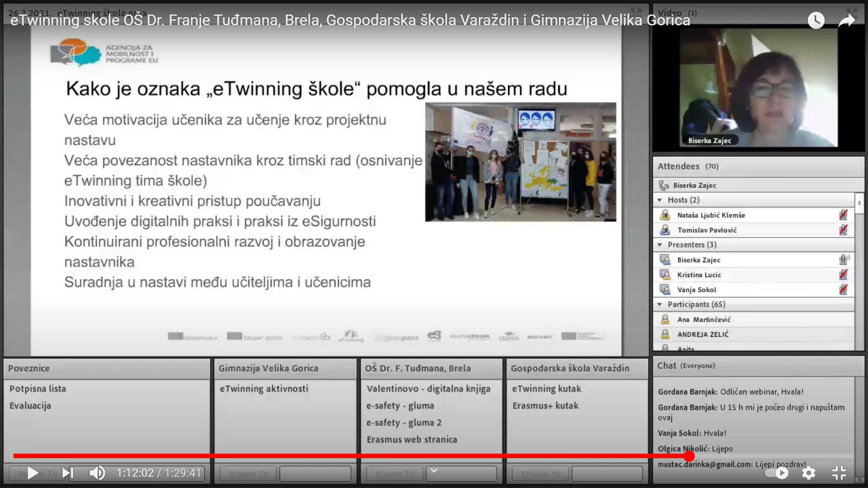Viewport: 868px width, 488px height.
Task: Click presenter icon beside Biserka Zajec in Presenters
Action: tap(665, 259)
